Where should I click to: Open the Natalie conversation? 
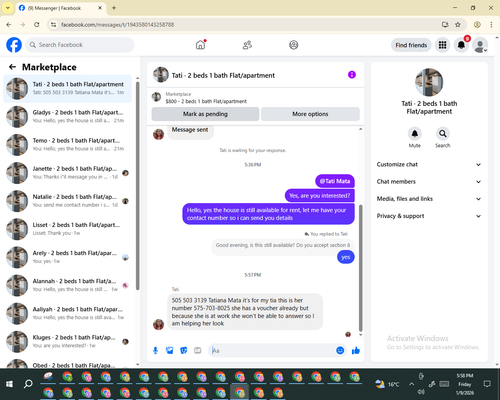[67, 201]
